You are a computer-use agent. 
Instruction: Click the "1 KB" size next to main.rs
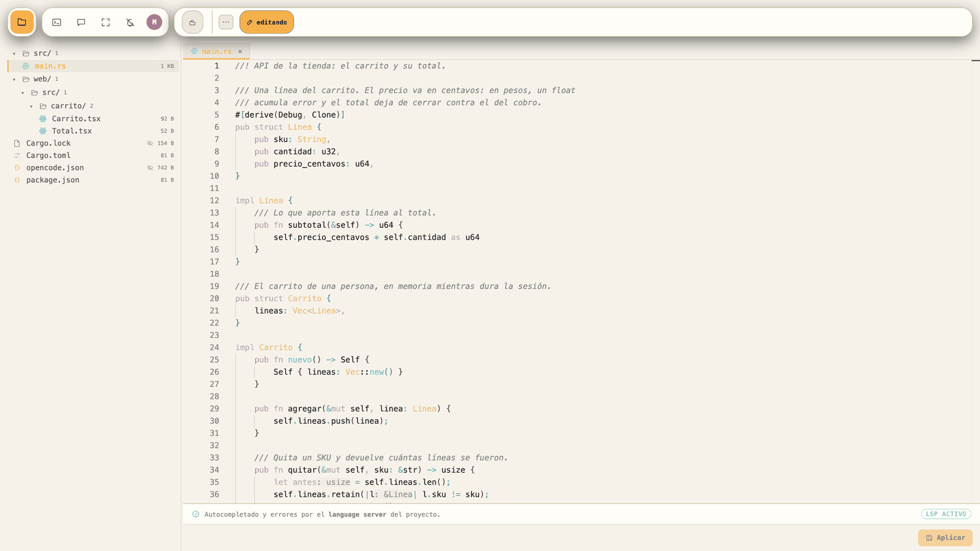[x=167, y=67]
